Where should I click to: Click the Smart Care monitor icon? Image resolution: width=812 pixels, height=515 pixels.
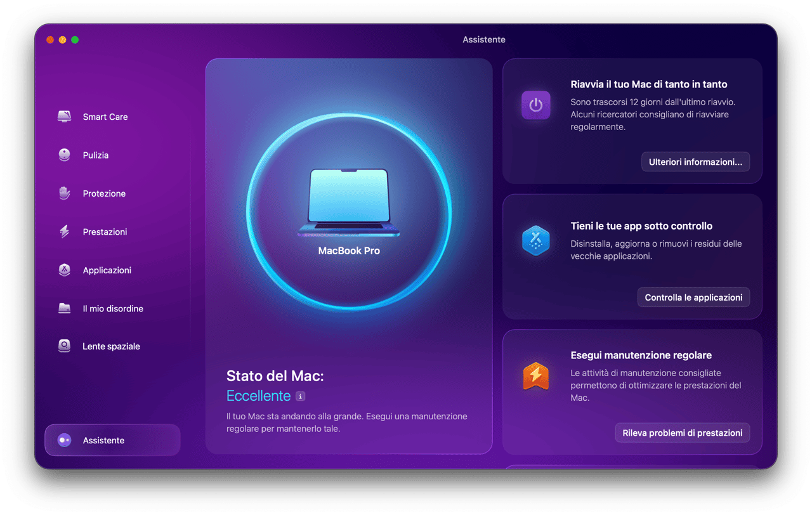64,117
